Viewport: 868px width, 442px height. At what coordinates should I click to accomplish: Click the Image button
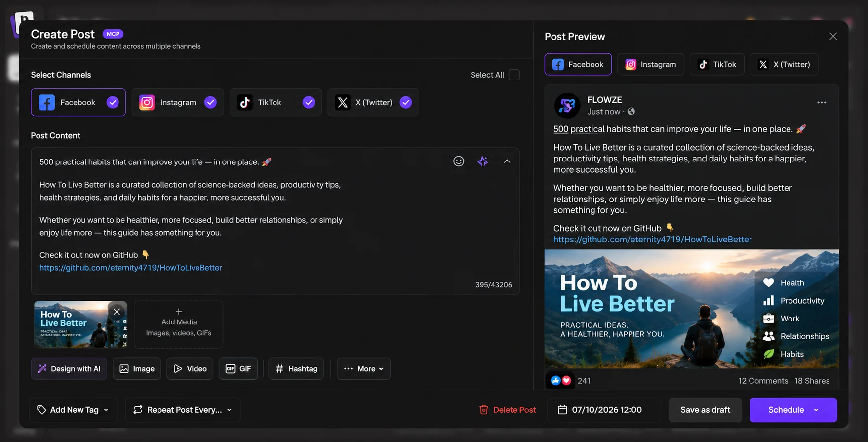[x=137, y=369]
